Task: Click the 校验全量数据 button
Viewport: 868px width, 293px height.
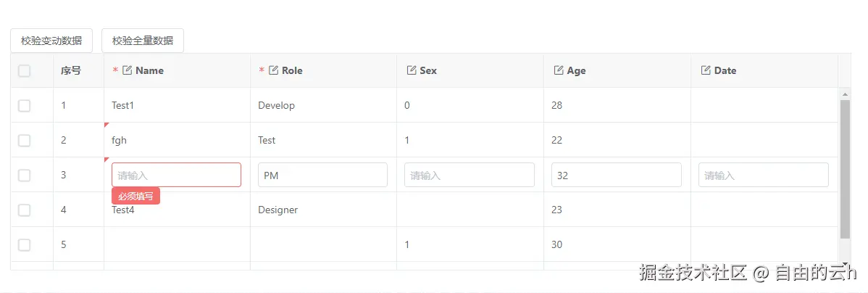Action: coord(143,41)
